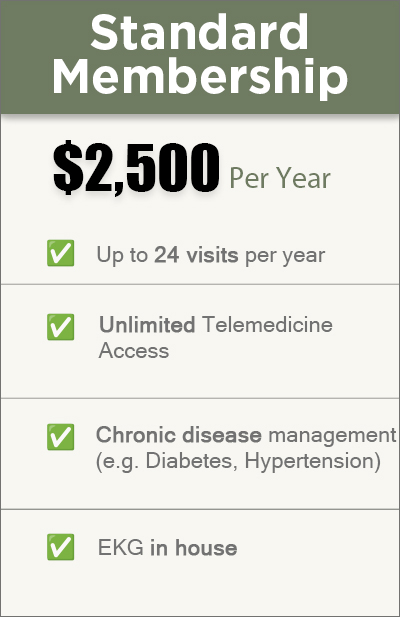Click the bold Unlimited word
Screen dimensions: 400x617
[147, 325]
